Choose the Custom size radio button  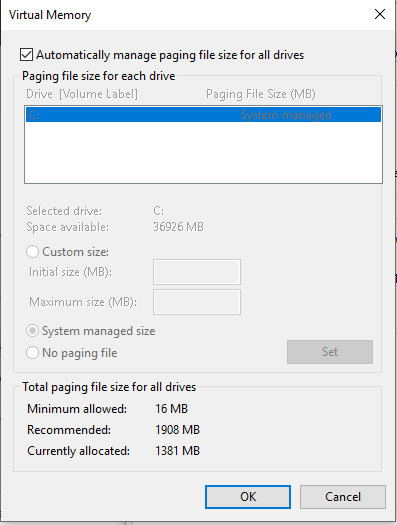32,252
